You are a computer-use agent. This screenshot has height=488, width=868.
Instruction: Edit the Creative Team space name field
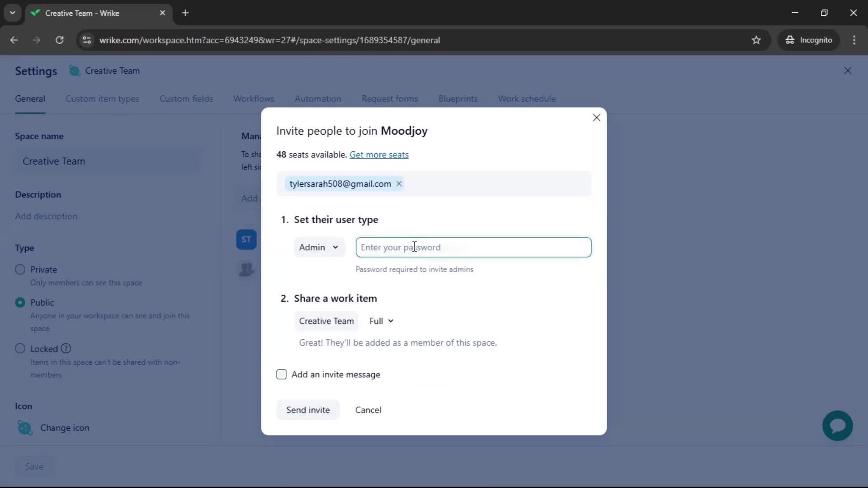[x=107, y=161]
